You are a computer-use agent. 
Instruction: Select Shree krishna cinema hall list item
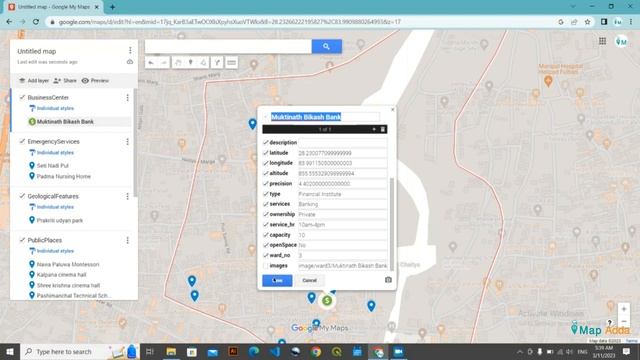pos(68,285)
